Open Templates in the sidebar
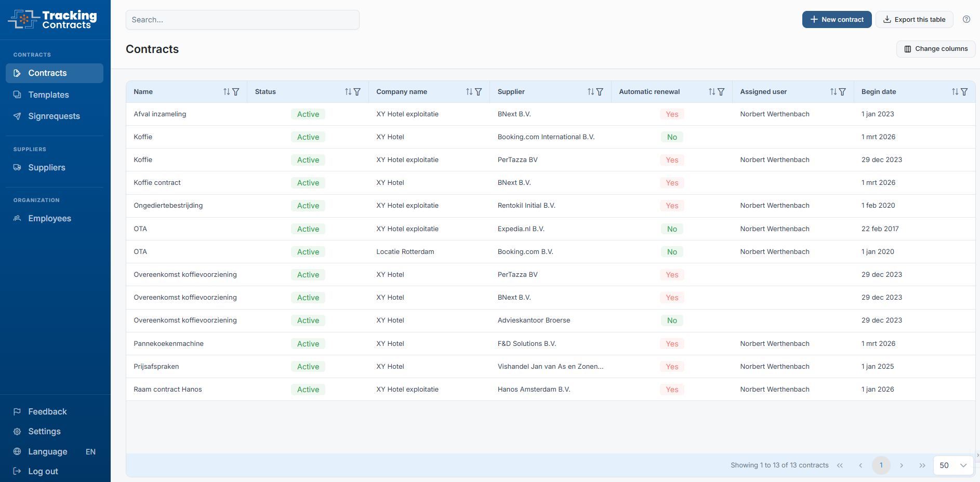 tap(48, 95)
